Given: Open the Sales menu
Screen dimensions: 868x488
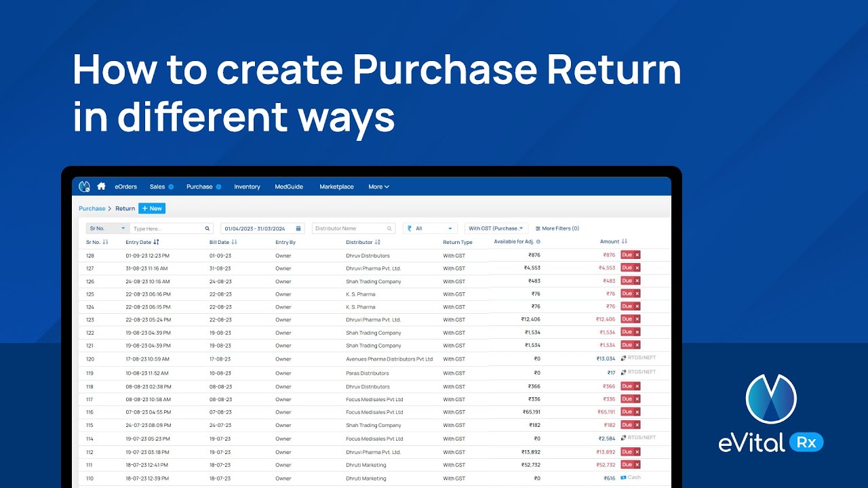Looking at the screenshot, I should tap(157, 186).
